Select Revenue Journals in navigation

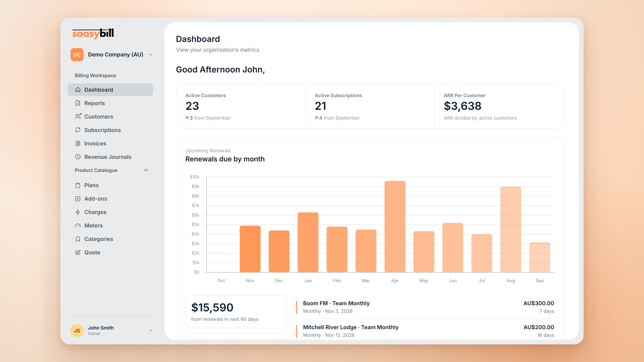pos(110,157)
